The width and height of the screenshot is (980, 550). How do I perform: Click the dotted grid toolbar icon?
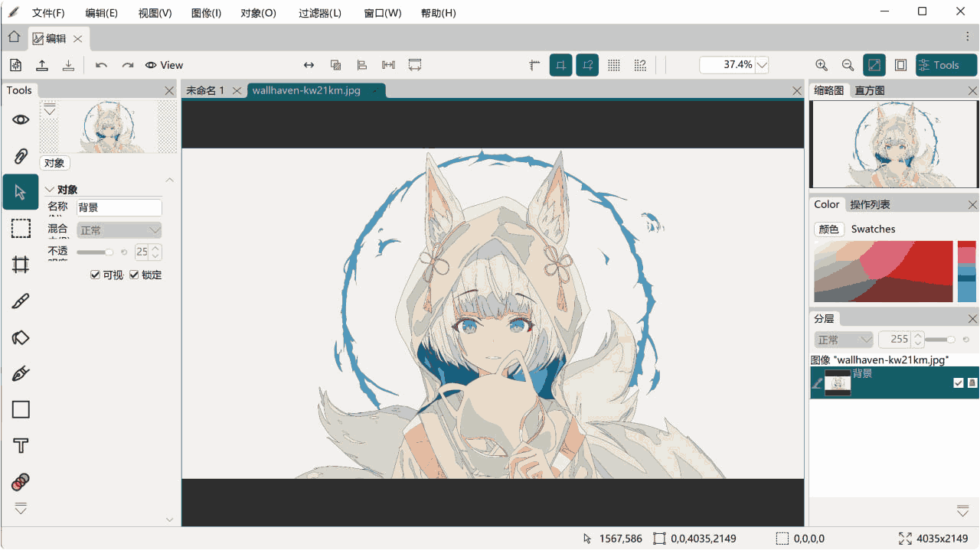pos(614,65)
